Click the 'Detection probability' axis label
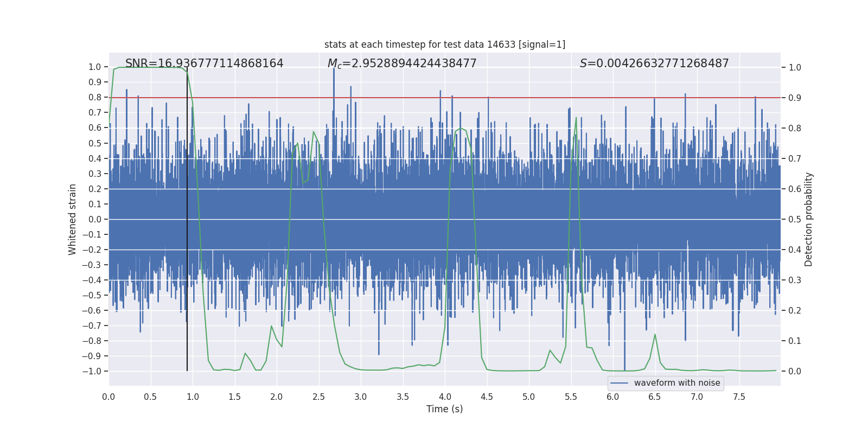 click(809, 219)
